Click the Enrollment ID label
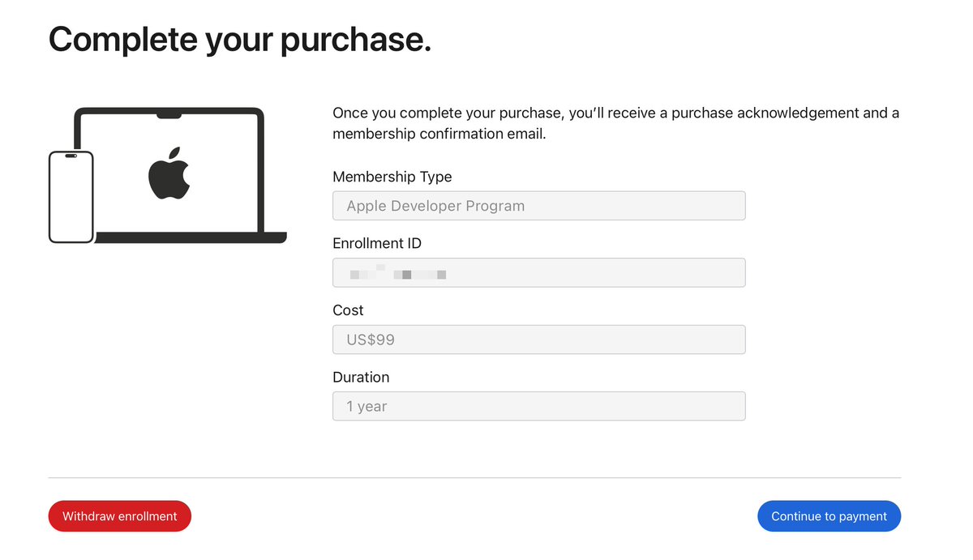 377,243
